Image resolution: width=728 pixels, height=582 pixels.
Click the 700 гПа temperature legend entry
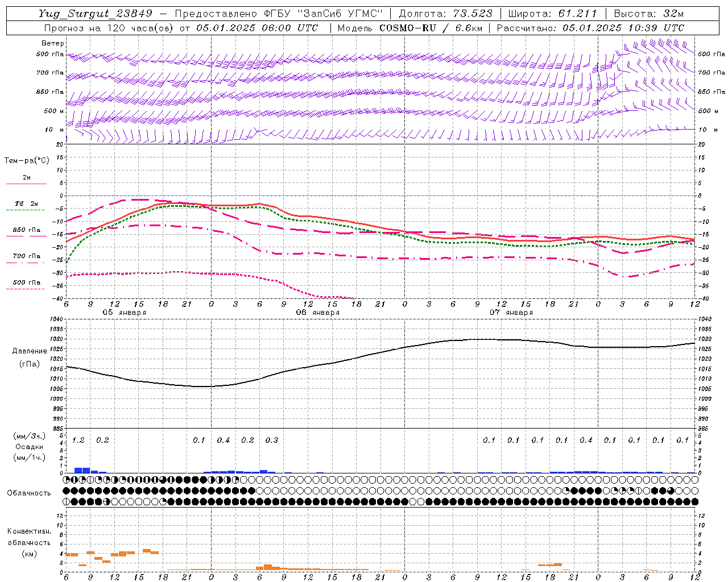[26, 256]
